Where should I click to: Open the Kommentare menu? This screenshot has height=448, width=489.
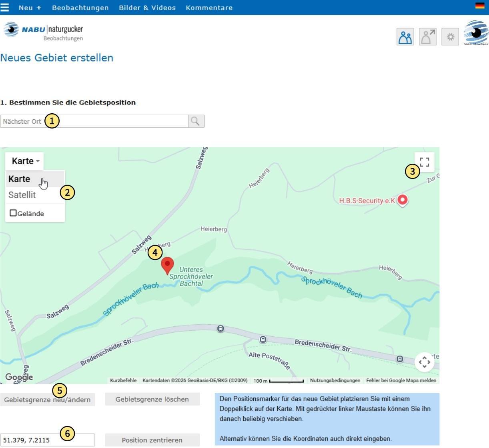click(x=209, y=8)
